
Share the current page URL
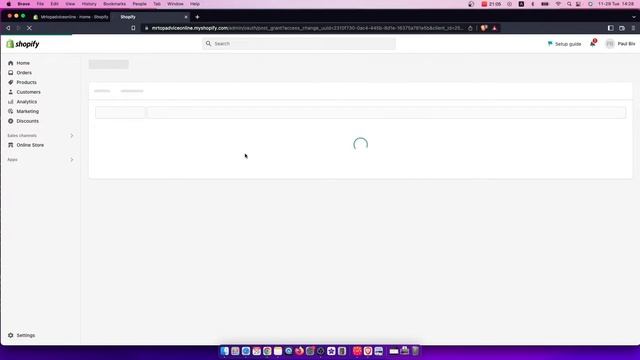pos(470,28)
